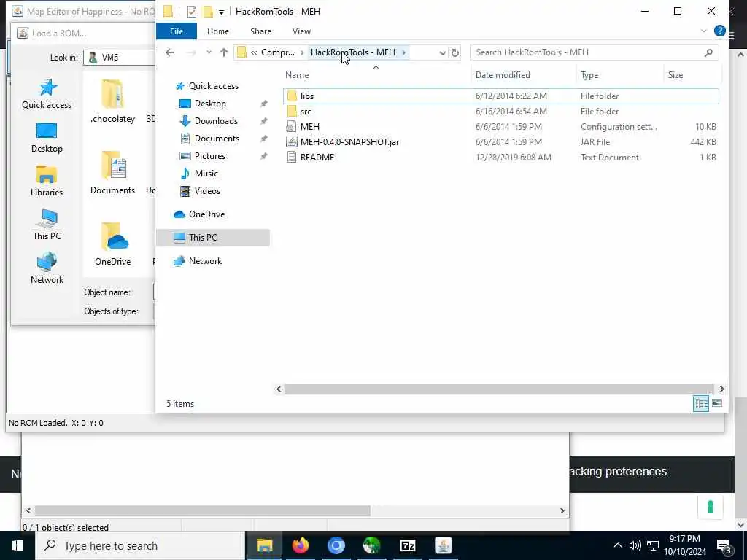Click the HackRomTools - MEH breadcrumb
The width and height of the screenshot is (747, 560).
(352, 52)
